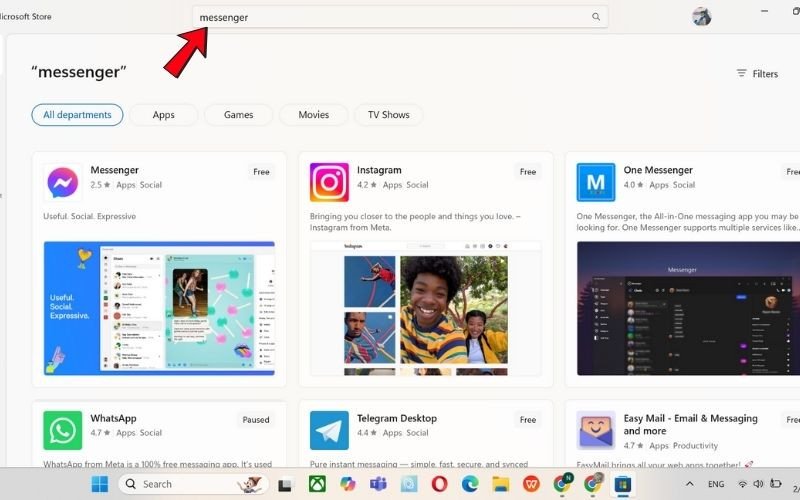Click the Free button on Telegram Desktop
800x500 pixels.
[x=528, y=420]
